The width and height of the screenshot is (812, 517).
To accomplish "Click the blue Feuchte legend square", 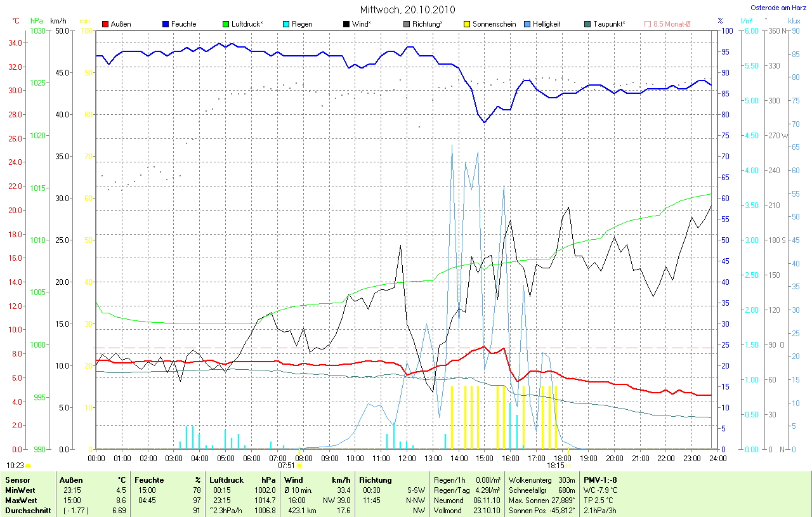I will click(166, 24).
